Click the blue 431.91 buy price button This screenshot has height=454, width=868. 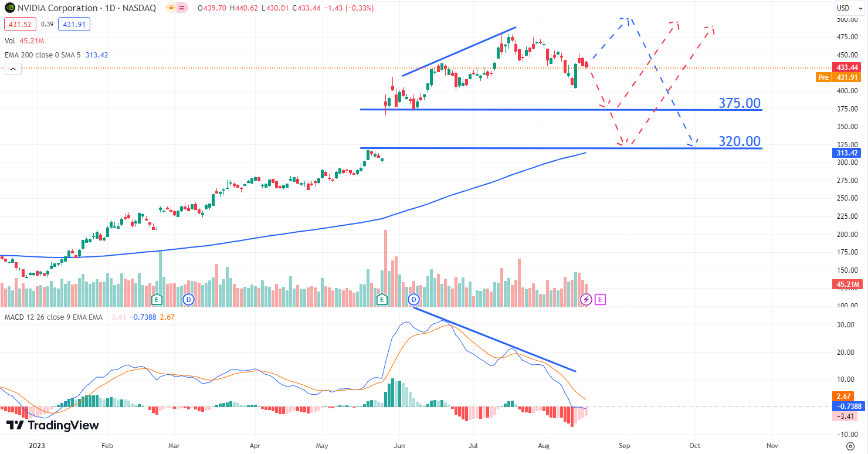(74, 25)
